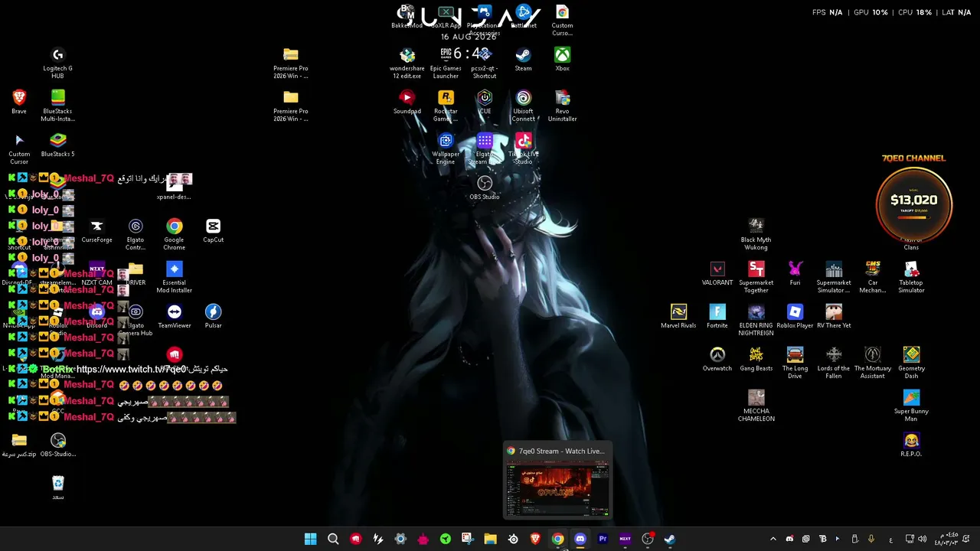980x551 pixels.
Task: Launch the BlueStacks Multi-Instance Manager shortcut
Action: (x=57, y=106)
